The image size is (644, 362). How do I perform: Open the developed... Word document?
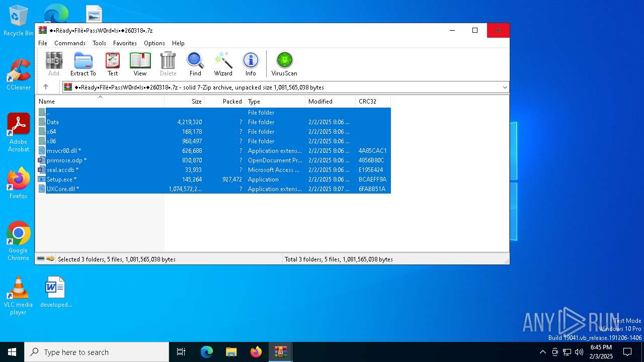56,292
